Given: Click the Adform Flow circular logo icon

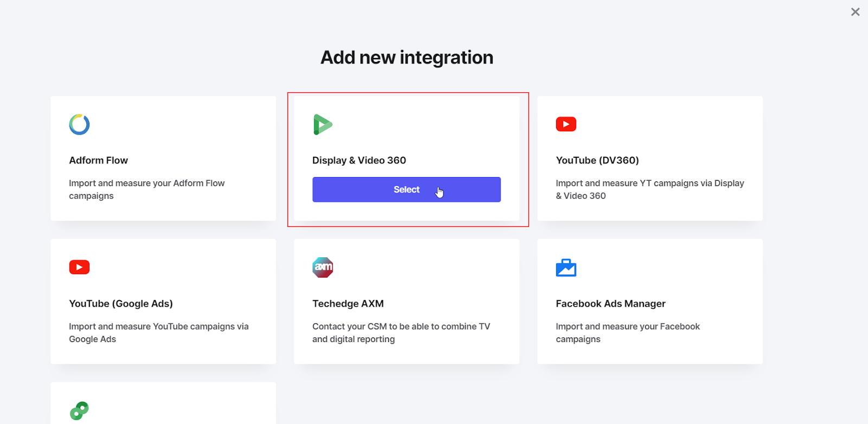Looking at the screenshot, I should pos(79,124).
